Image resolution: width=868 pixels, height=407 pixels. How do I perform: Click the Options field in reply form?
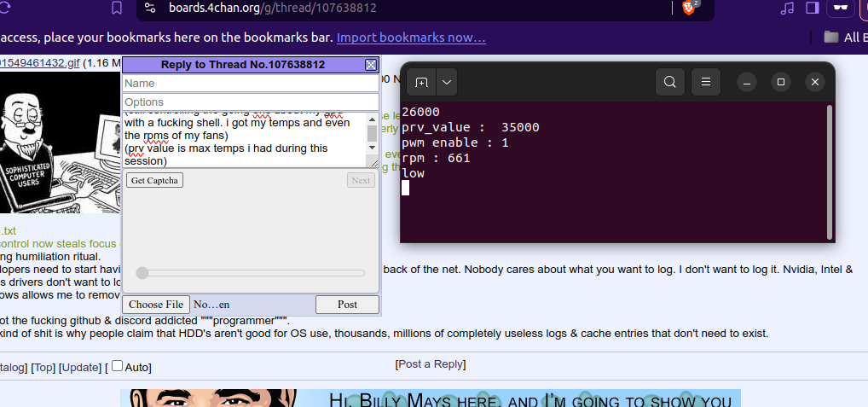tap(250, 102)
